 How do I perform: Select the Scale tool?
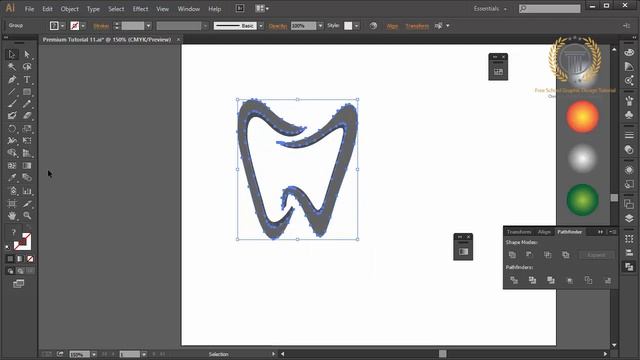[27, 129]
